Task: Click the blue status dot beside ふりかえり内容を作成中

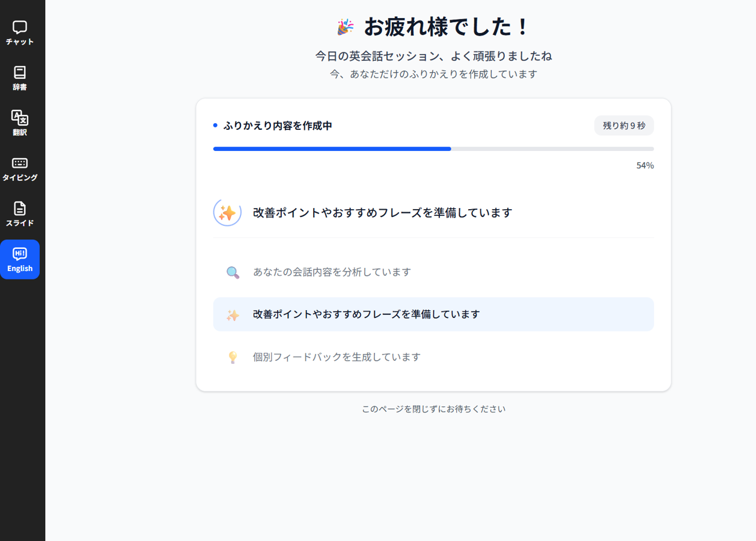Action: (x=215, y=125)
